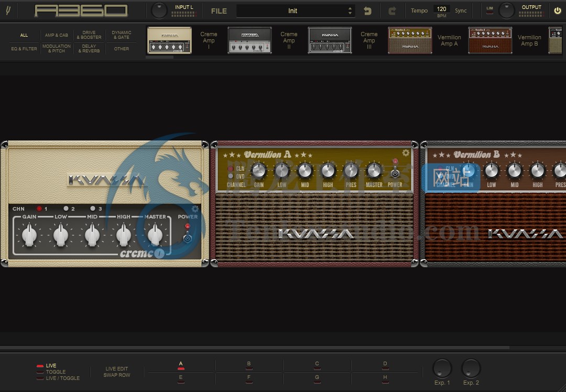The image size is (566, 392).
Task: Filter by DELAY & REVERB category
Action: (x=89, y=49)
